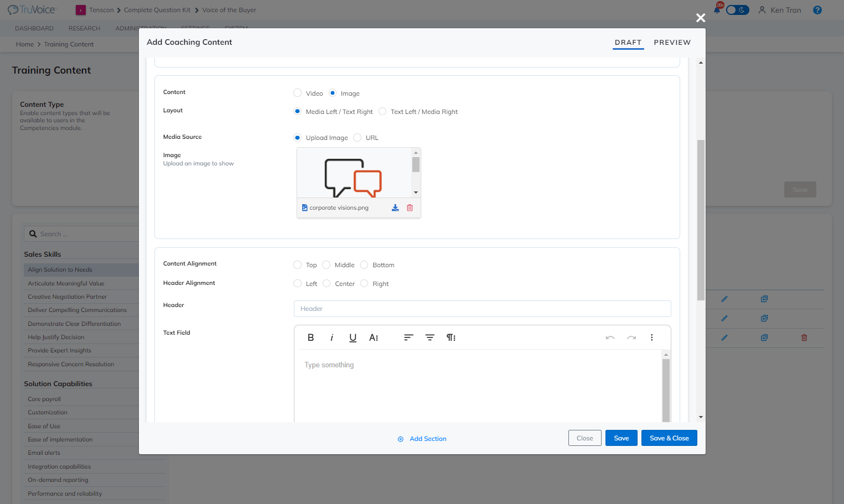Click the undo icon in editor
This screenshot has height=504, width=844.
tap(610, 337)
